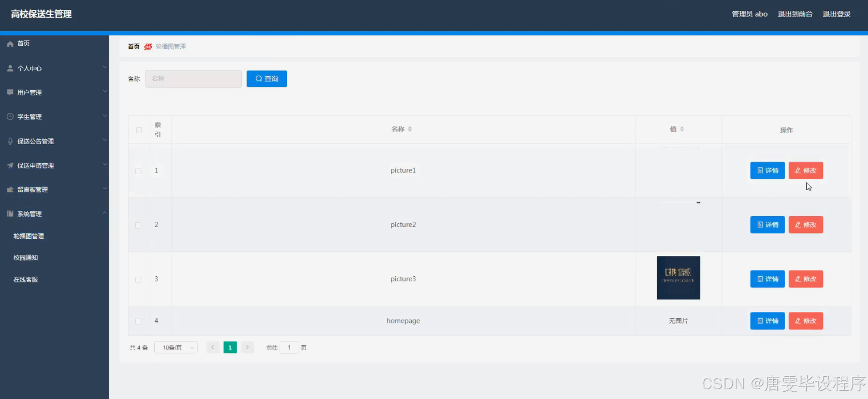Open the 10条/页 page size dropdown
The image size is (868, 399).
pos(176,348)
